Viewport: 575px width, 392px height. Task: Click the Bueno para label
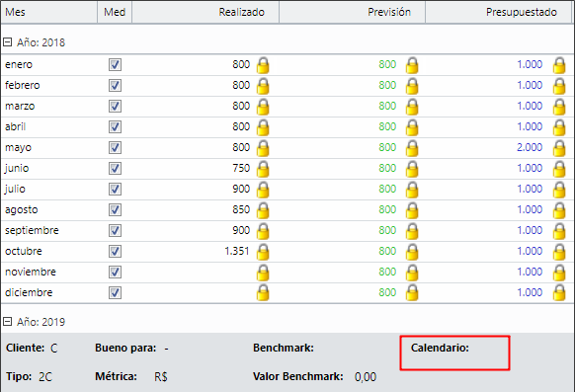(125, 348)
